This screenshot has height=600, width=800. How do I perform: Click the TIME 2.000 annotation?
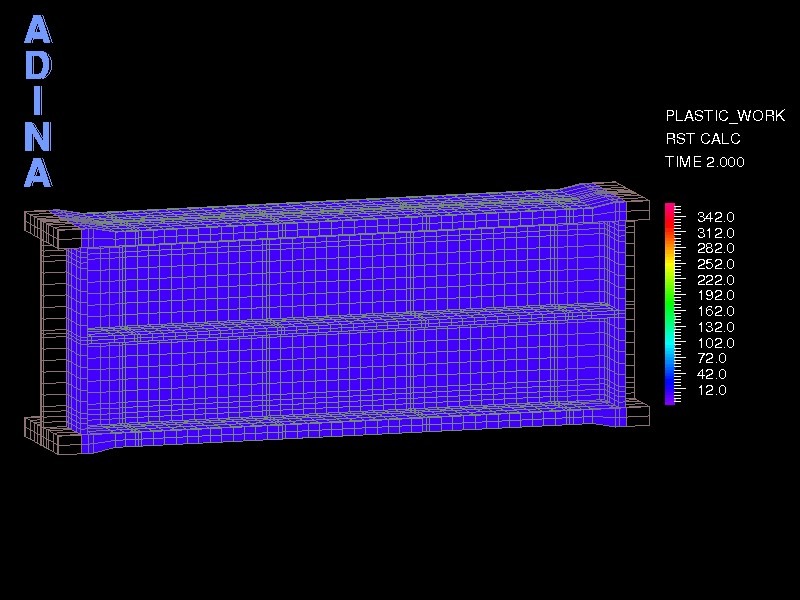click(705, 161)
